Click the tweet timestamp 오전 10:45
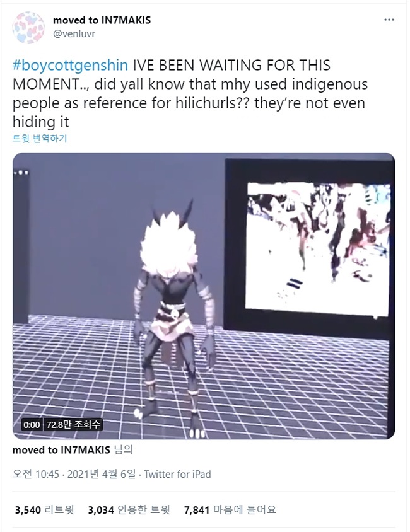This screenshot has width=410, height=532. 35,474
